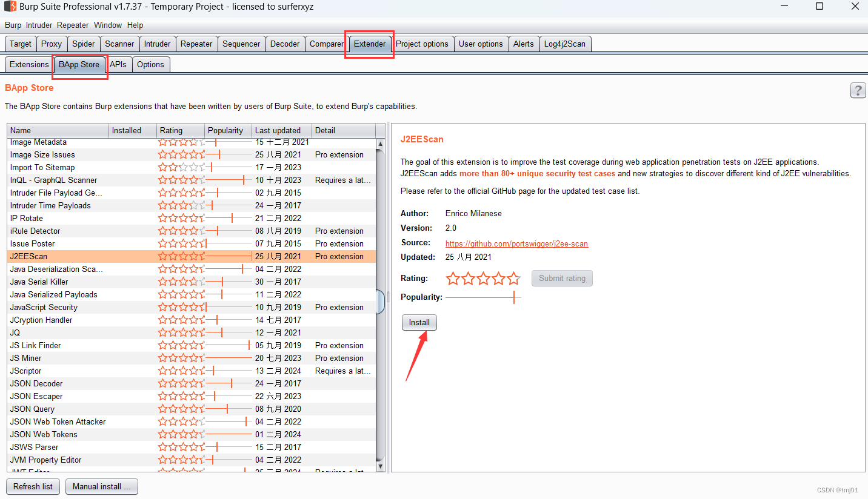Sort list by Name column header
This screenshot has height=499, width=868.
pos(58,130)
